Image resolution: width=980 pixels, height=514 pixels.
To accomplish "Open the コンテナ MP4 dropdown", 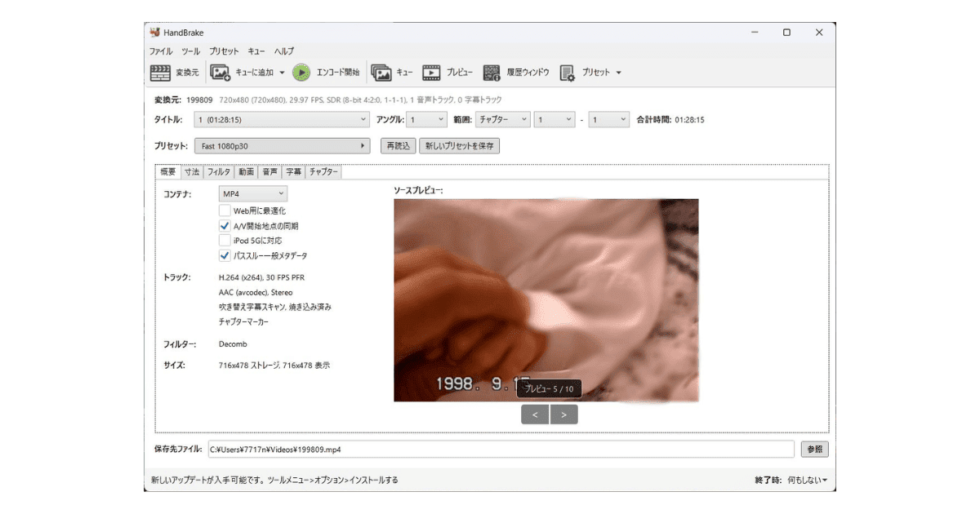I will 253,193.
